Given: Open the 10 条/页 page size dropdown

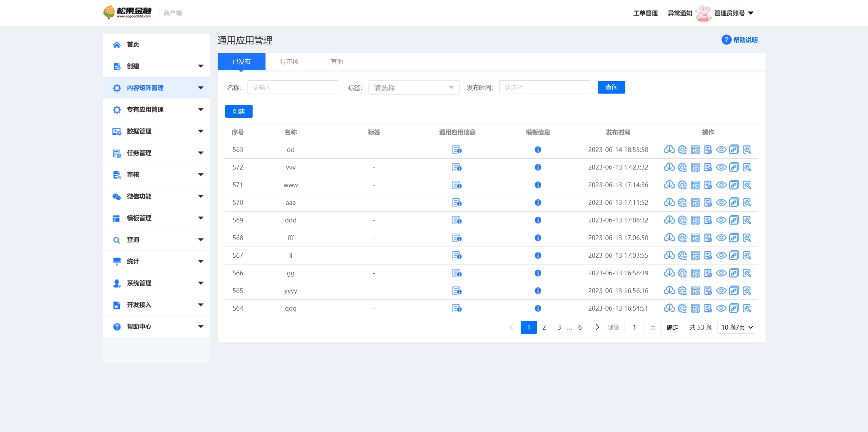Looking at the screenshot, I should [x=736, y=327].
